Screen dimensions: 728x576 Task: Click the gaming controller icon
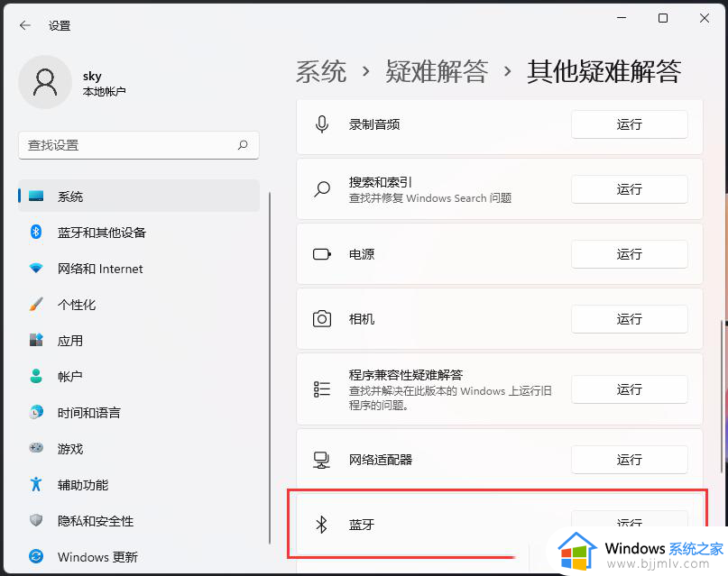36,448
